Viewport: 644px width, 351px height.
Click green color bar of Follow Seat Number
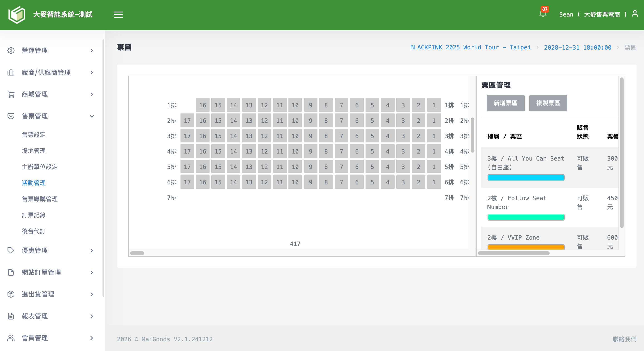coord(526,217)
